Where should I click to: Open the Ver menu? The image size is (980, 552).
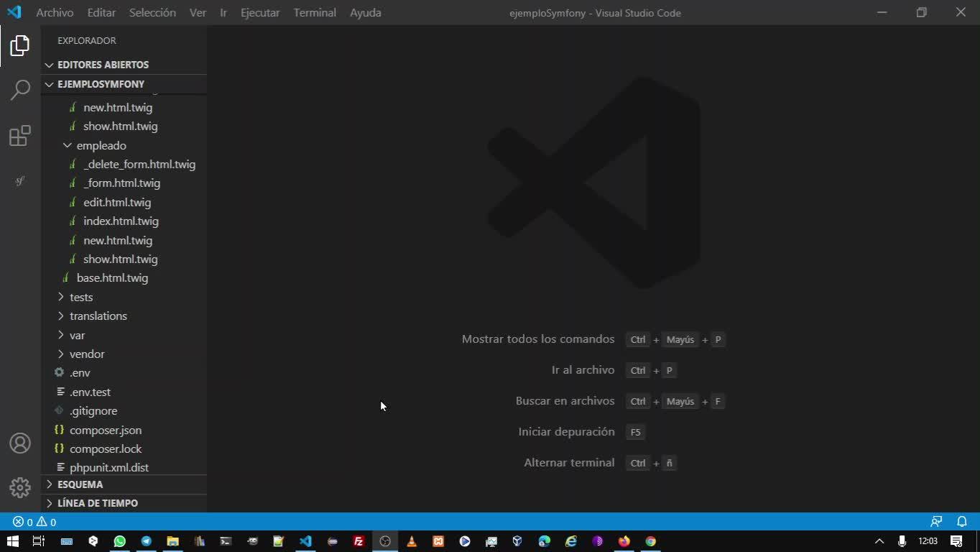[x=198, y=13]
